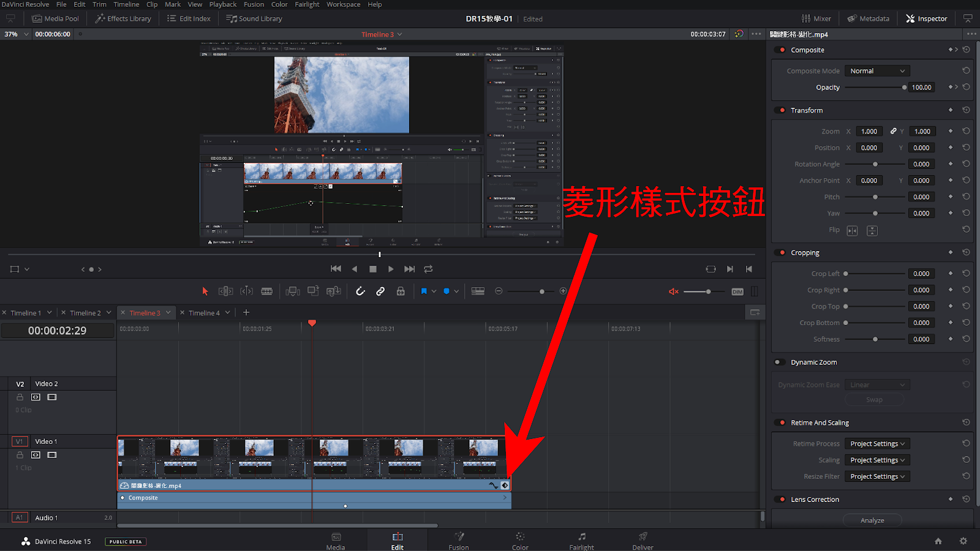Open the Edit Index panel
The height and width of the screenshot is (551, 980).
tap(189, 18)
